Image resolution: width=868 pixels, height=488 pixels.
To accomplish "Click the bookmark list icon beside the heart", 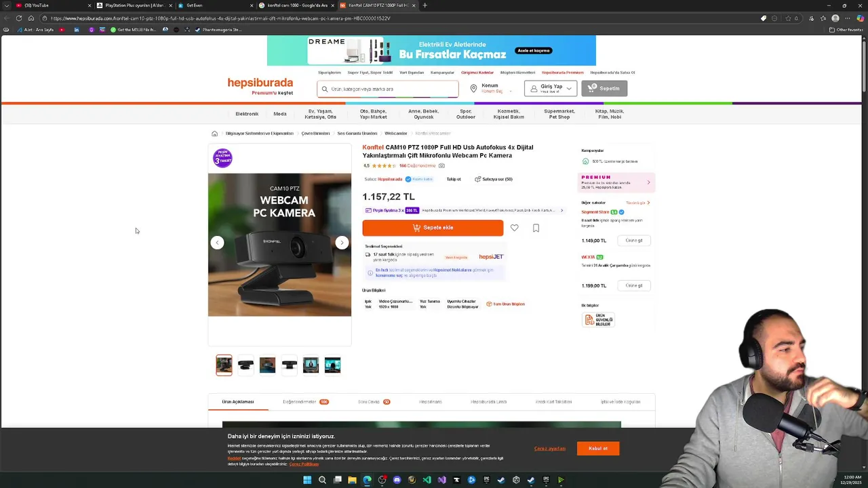I will (x=536, y=228).
